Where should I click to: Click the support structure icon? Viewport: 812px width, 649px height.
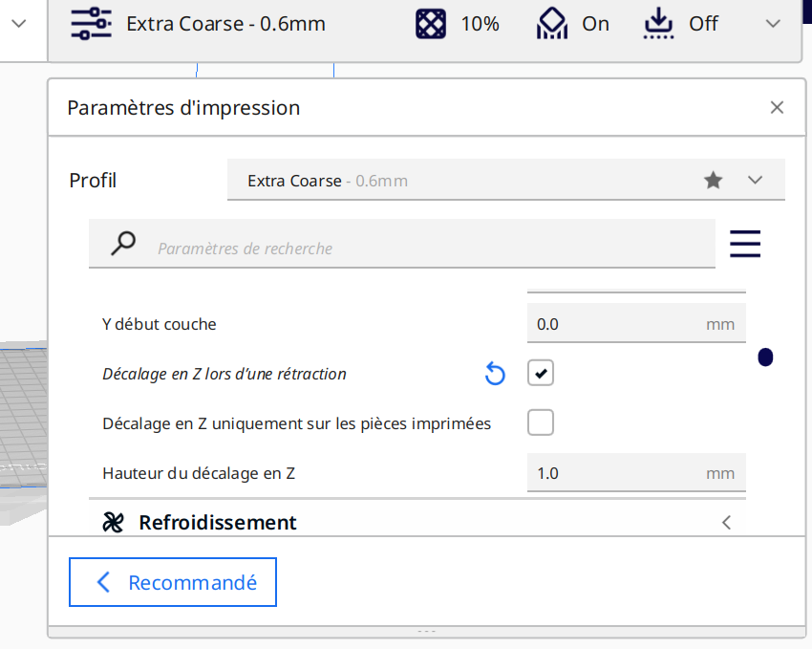pos(552,23)
